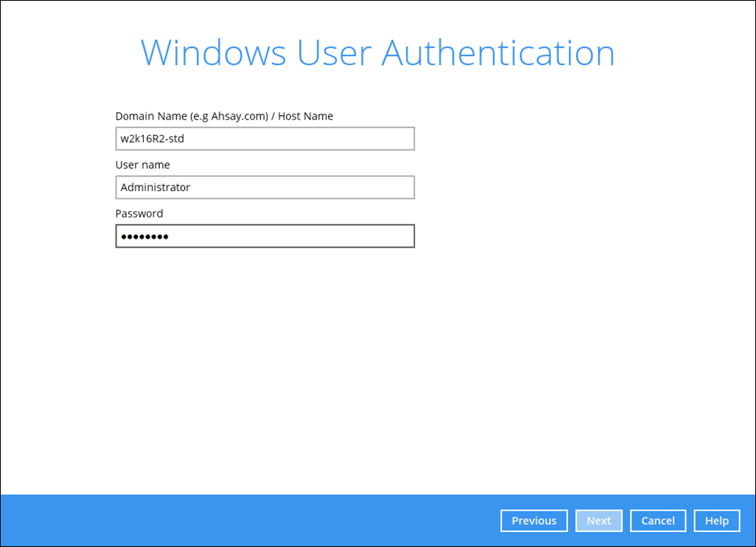The image size is (756, 547).
Task: Click empty area of the blue footer bar
Action: coord(250,520)
